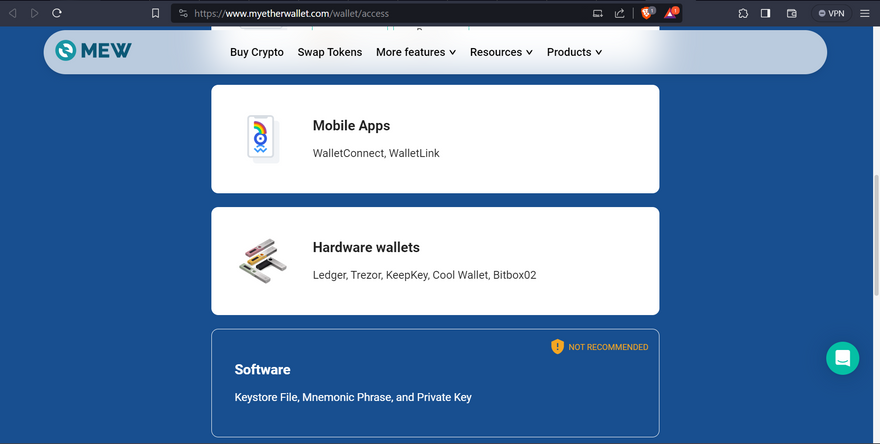
Task: Choose Hardware wallets access option
Action: tap(435, 261)
